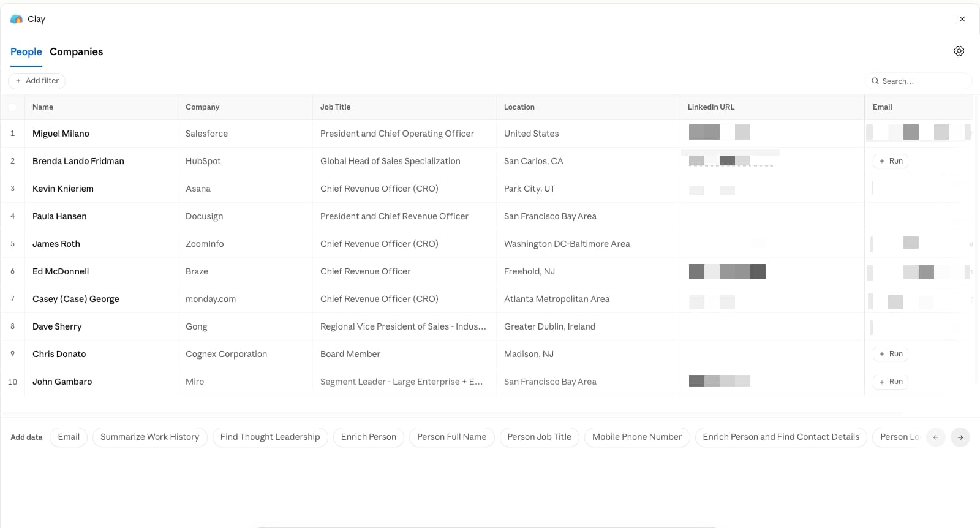Focus the Search input field
Screen dimensions: 980x528
coord(919,81)
